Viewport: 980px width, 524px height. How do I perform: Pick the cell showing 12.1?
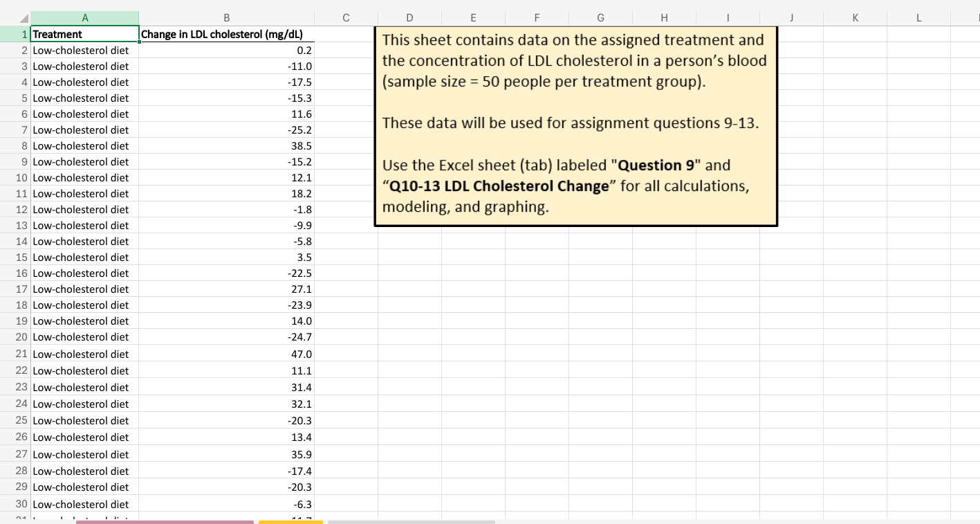point(226,178)
